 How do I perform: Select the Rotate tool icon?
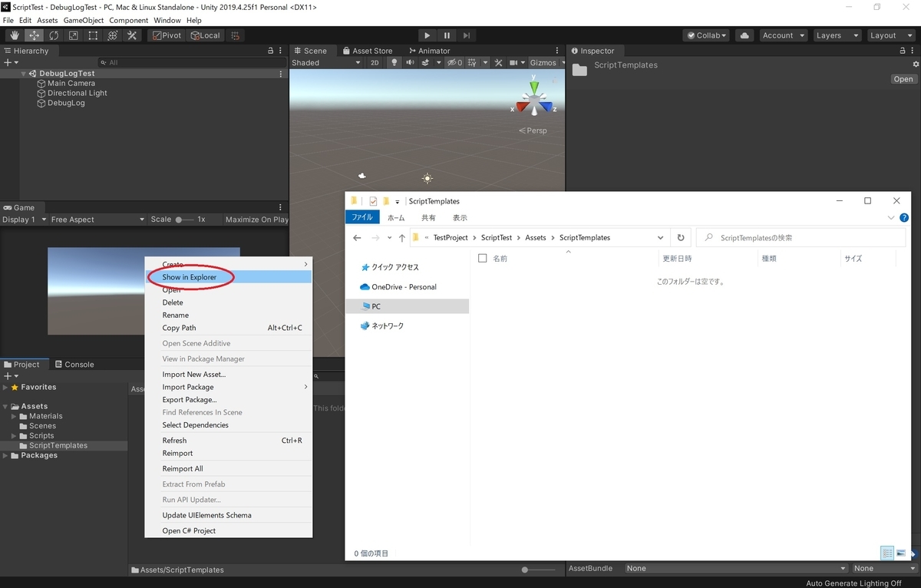click(x=54, y=35)
